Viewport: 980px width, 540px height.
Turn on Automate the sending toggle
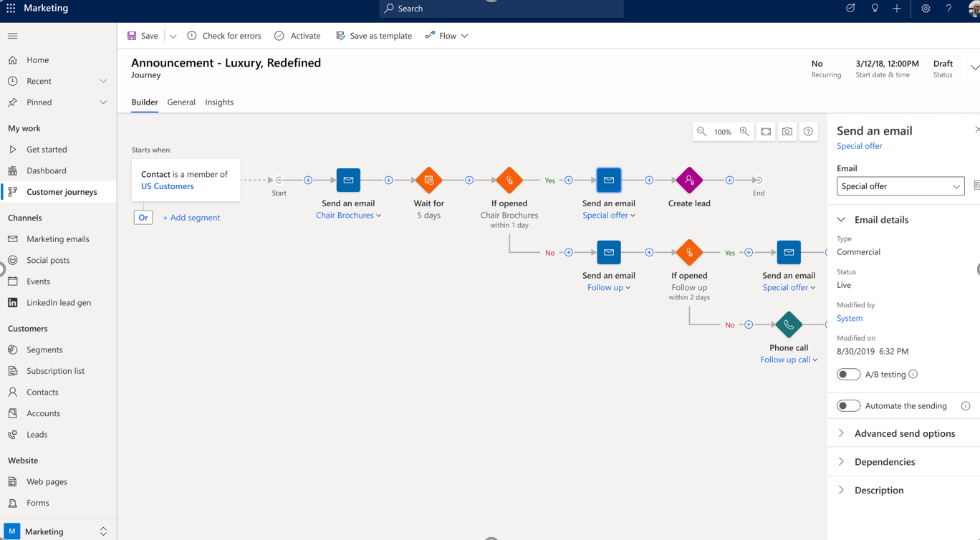tap(848, 406)
